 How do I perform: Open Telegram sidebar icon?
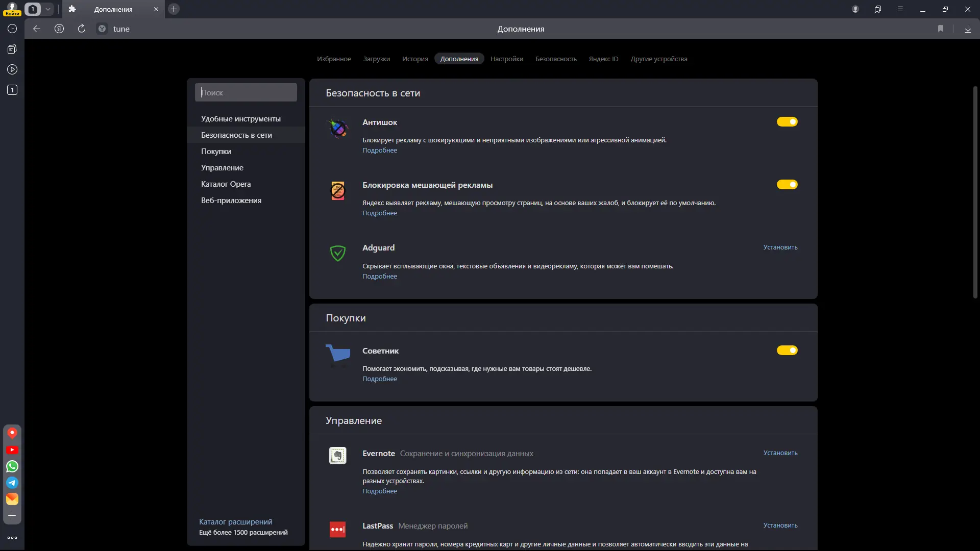click(x=12, y=483)
